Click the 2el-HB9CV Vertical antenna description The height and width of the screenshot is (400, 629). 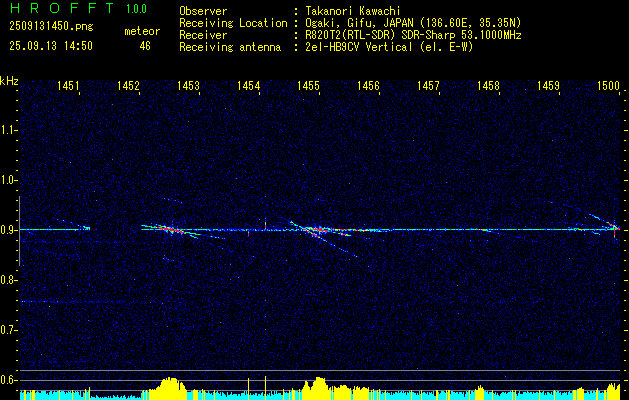(389, 47)
